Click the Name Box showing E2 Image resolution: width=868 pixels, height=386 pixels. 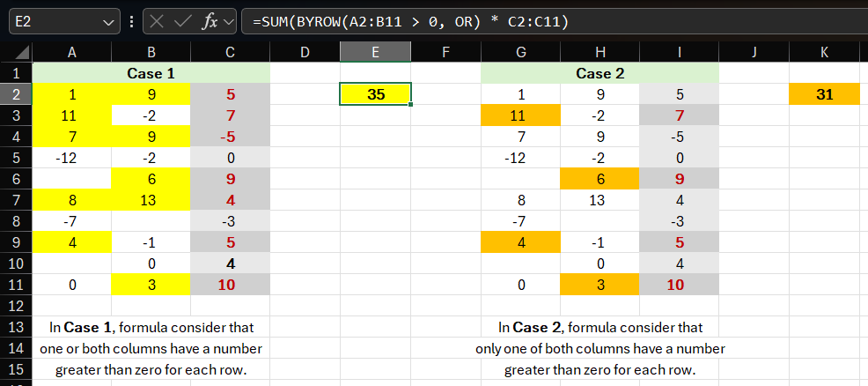[x=53, y=21]
